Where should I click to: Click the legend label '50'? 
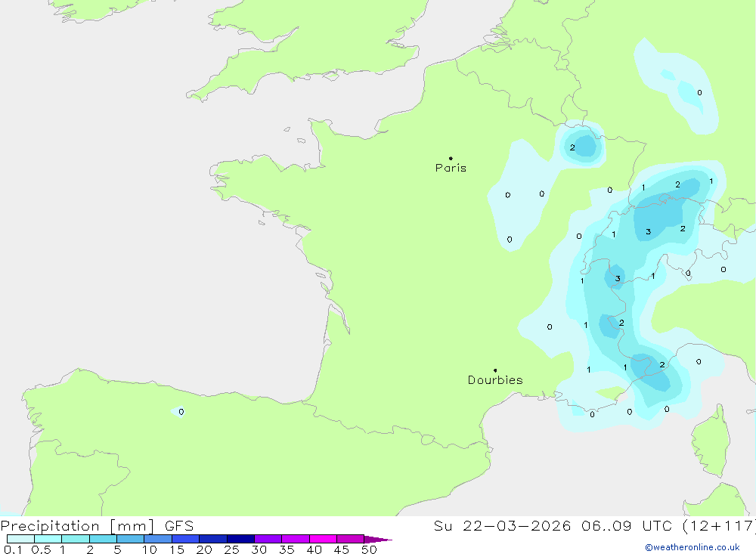369,549
